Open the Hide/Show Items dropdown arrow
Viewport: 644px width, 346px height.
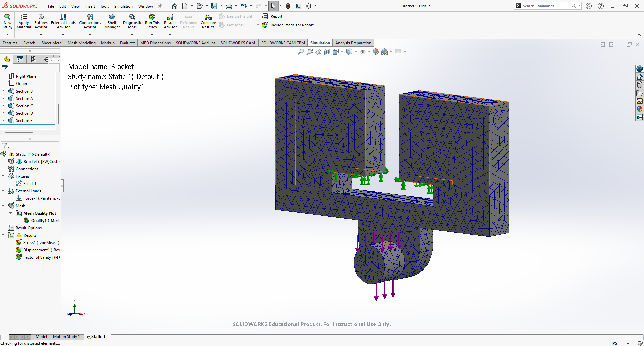click(369, 52)
